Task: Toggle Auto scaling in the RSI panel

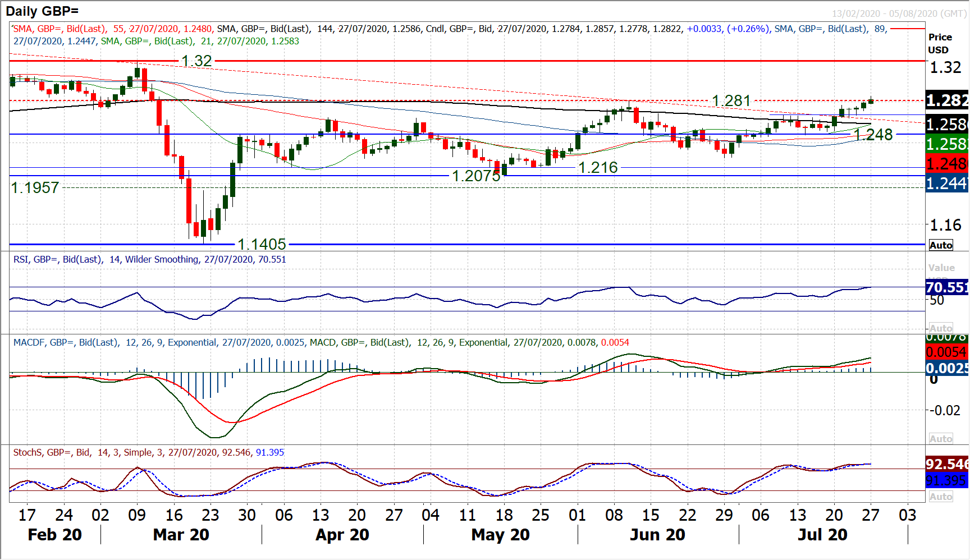Action: tap(941, 328)
